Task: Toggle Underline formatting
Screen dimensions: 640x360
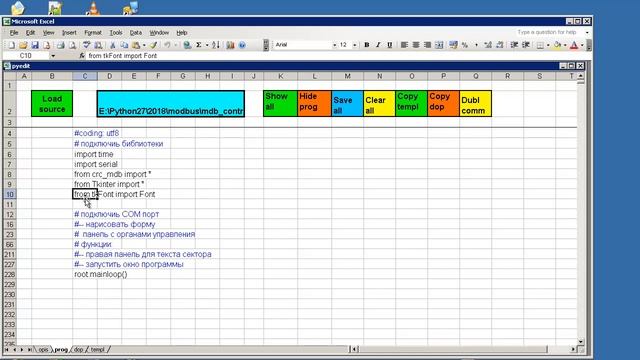Action: (390, 45)
